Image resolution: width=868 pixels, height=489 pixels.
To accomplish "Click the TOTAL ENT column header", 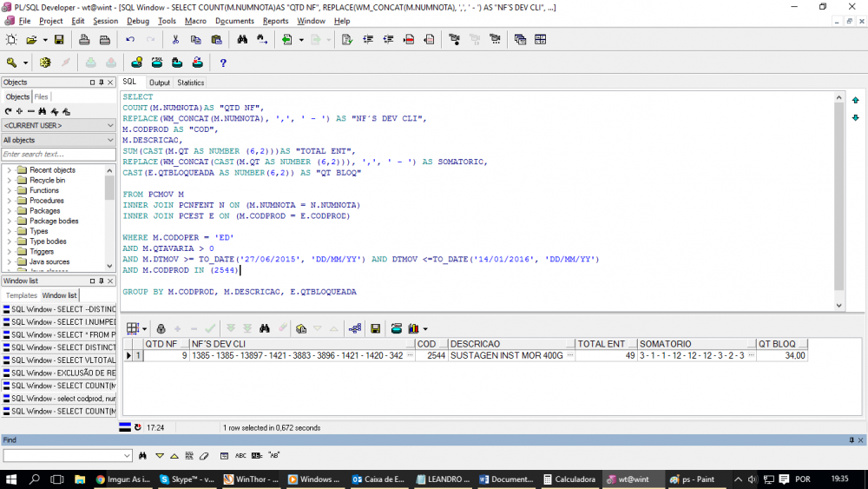I will coord(601,344).
